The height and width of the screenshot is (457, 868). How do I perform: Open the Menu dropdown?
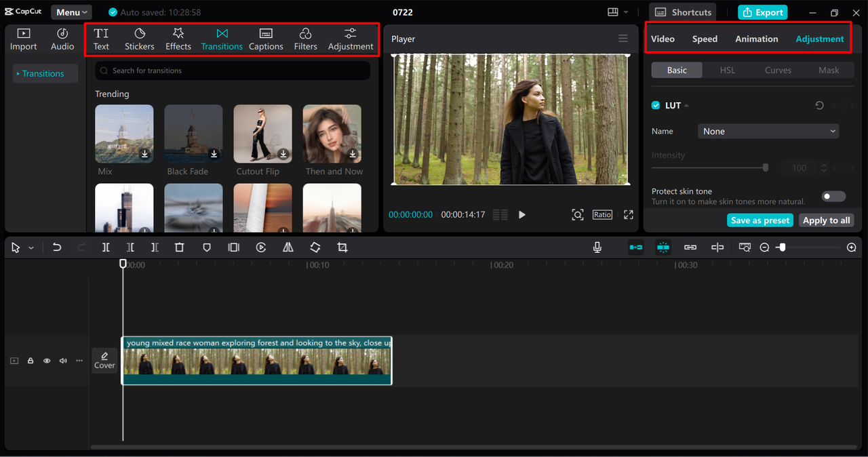click(x=72, y=12)
